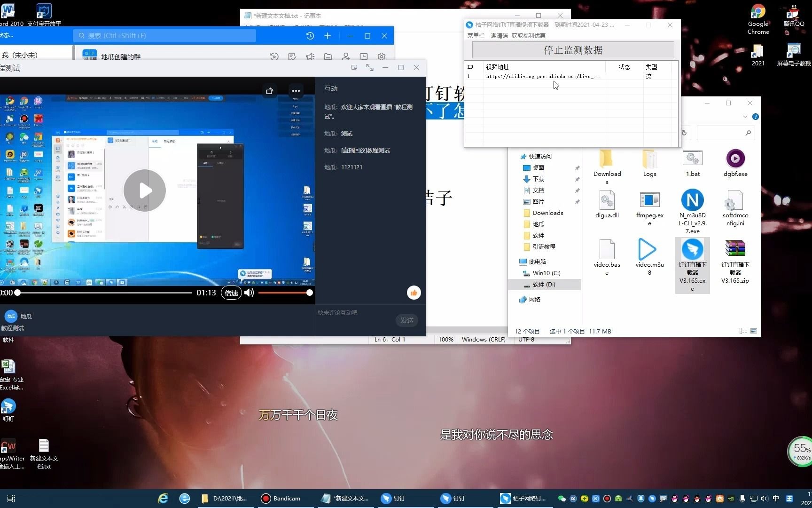Mute the video with the speaker icon

pyautogui.click(x=249, y=293)
